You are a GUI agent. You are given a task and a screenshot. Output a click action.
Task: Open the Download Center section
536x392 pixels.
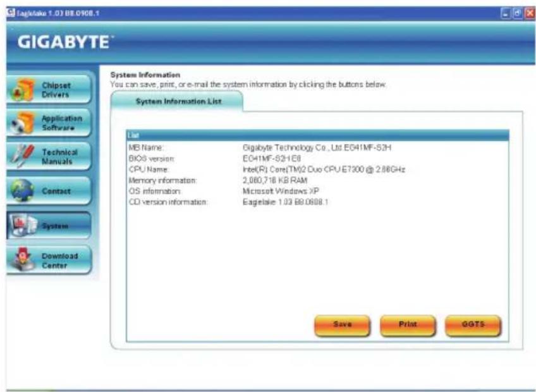click(49, 260)
